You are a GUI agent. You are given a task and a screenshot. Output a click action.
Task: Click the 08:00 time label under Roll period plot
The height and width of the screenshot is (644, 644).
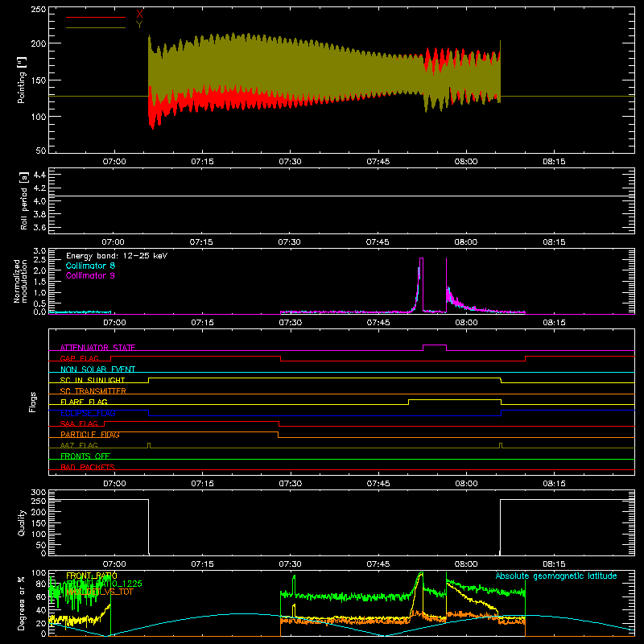466,242
